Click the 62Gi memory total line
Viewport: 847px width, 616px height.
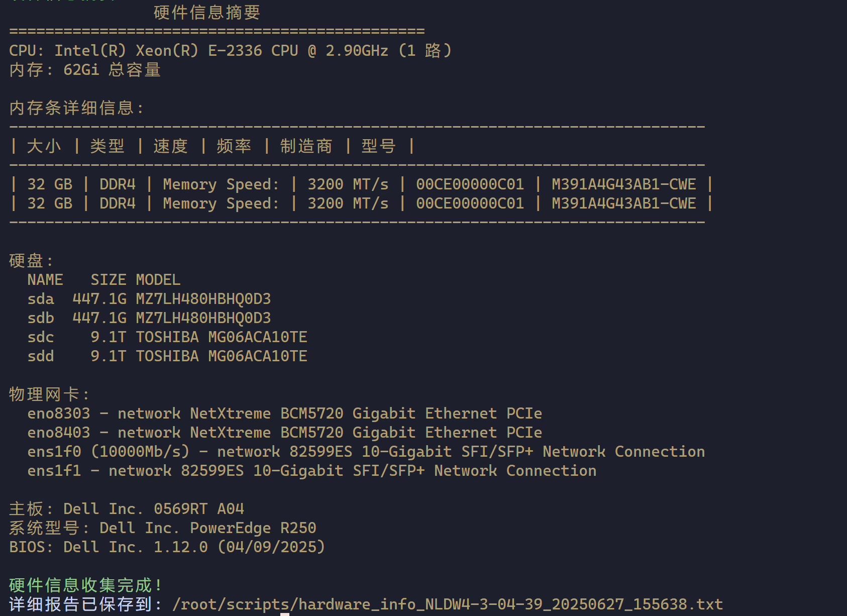[x=85, y=70]
